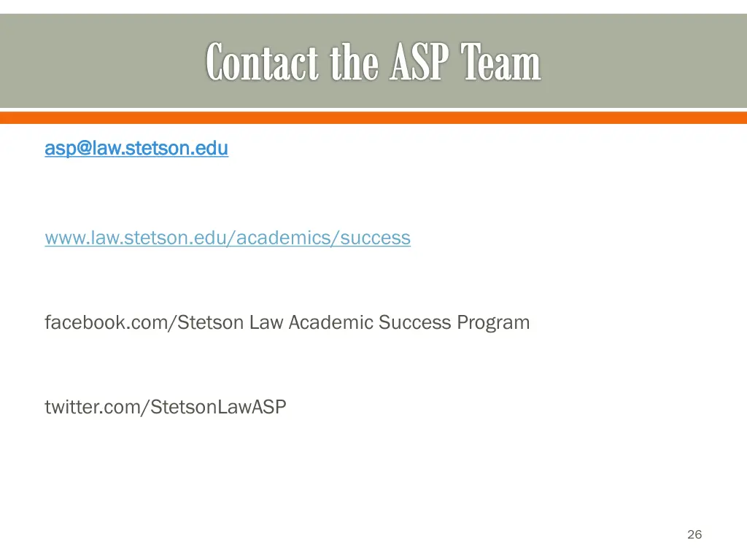Click the gray header band left of the title
This screenshot has height=560, width=747.
tap(95, 63)
